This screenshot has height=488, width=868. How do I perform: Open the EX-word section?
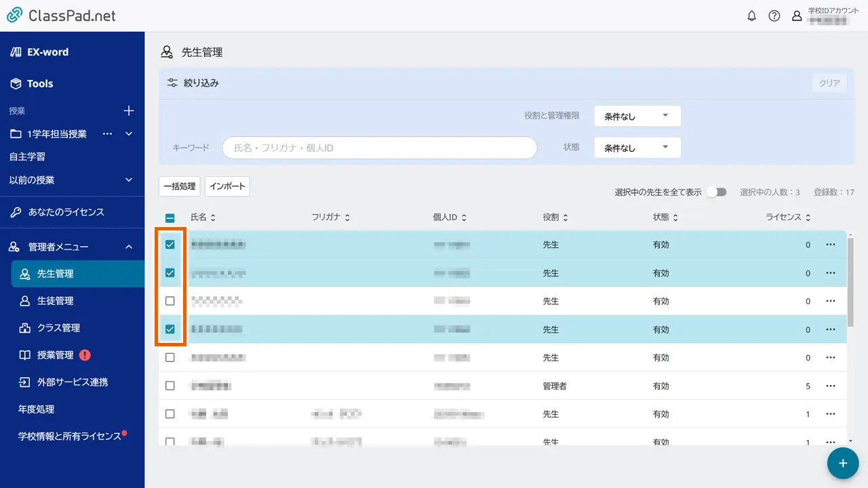[47, 52]
